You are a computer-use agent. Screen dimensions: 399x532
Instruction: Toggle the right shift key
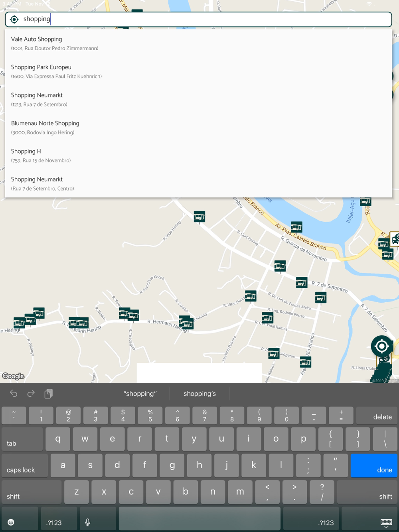367,492
